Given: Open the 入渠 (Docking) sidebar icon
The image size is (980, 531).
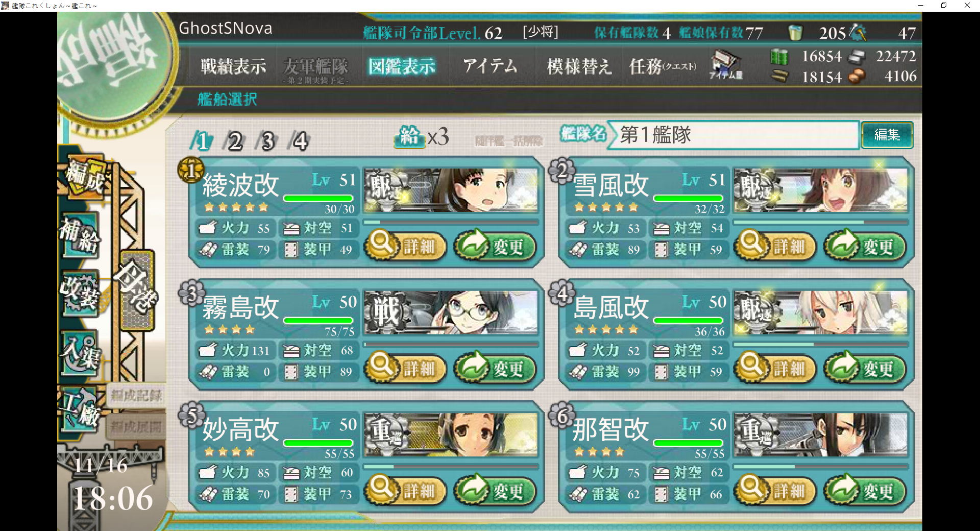Looking at the screenshot, I should (80, 353).
